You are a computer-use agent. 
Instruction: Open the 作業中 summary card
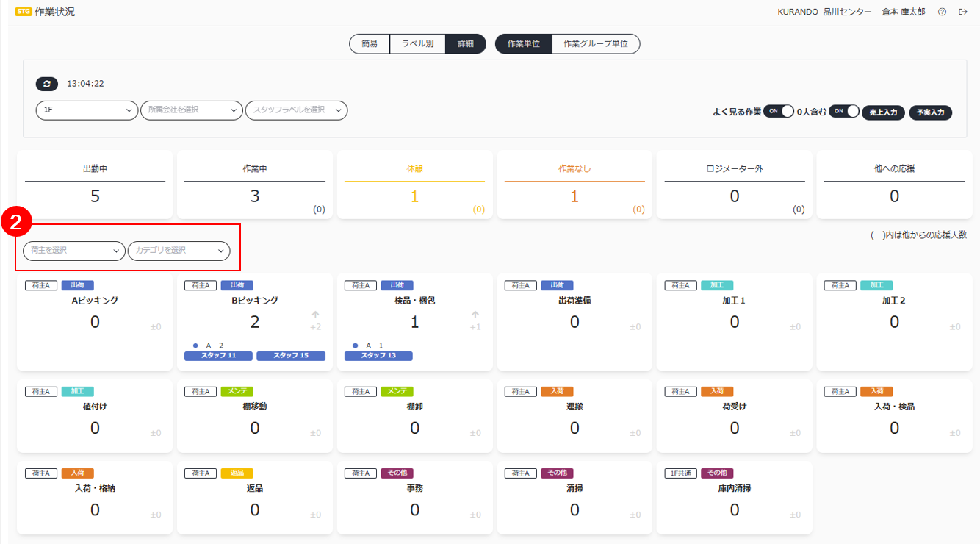[255, 185]
